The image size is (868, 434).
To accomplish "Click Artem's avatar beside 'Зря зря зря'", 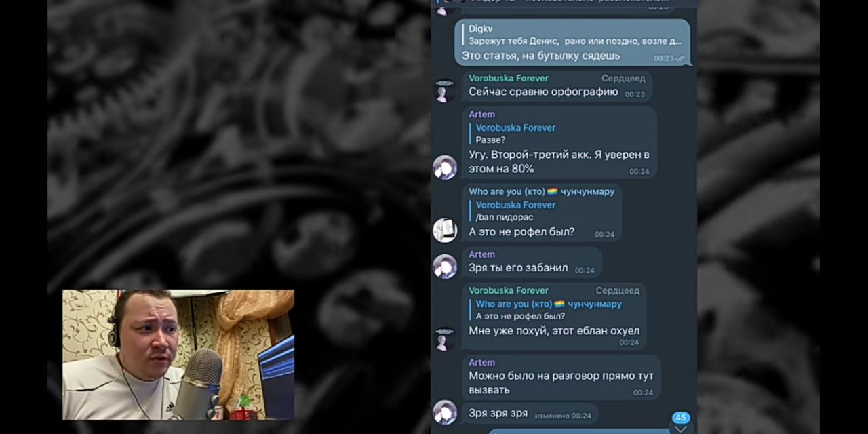I will click(x=445, y=412).
